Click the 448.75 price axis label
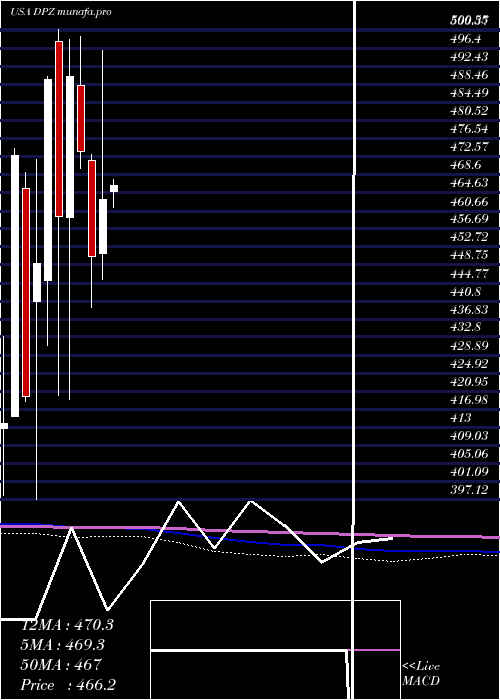500x700 pixels. [x=469, y=256]
